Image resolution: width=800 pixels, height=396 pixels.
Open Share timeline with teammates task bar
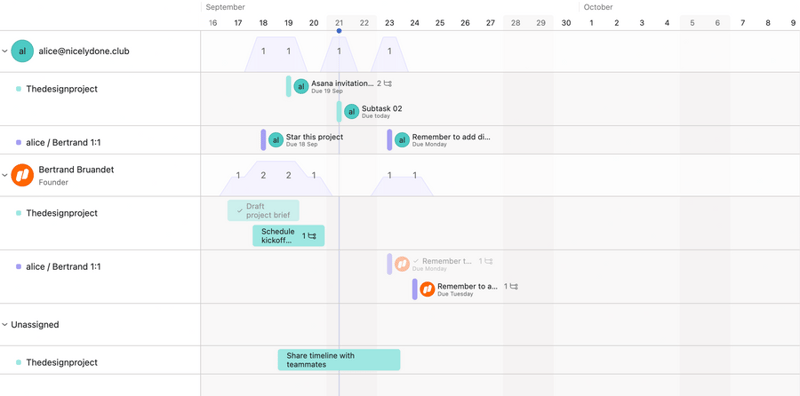click(x=339, y=360)
